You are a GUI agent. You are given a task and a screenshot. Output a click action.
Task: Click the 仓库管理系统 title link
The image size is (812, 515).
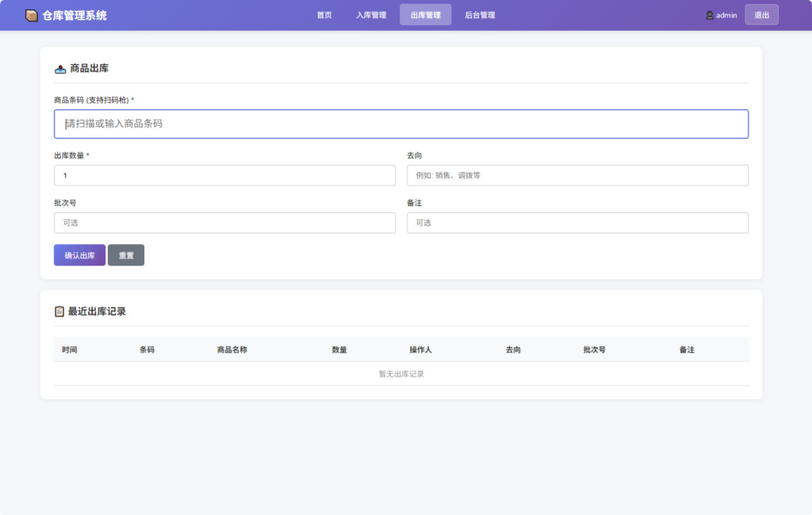[x=75, y=16]
